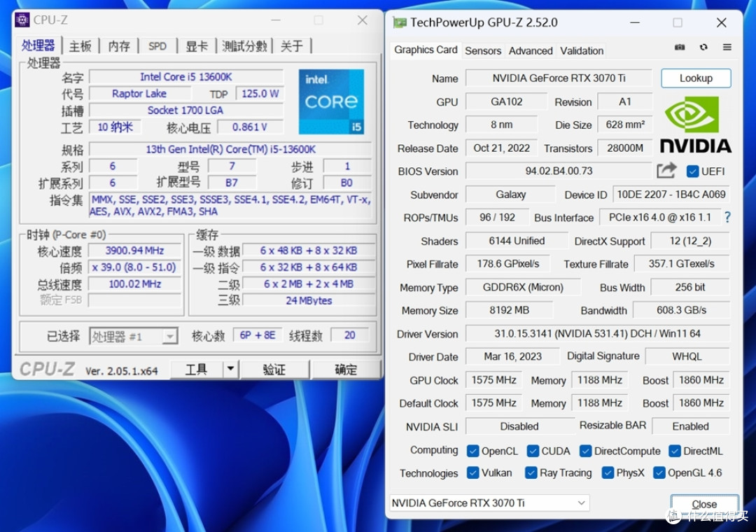Select the 处理器 tab in CPU-Z
756x532 pixels.
(38, 45)
